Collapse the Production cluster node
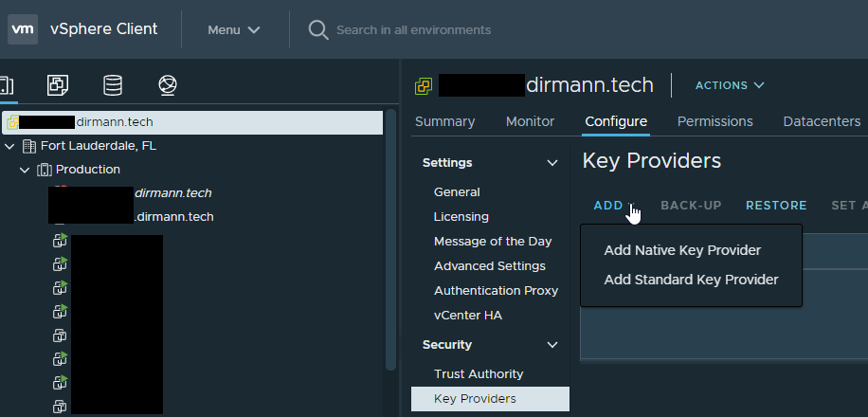868x417 pixels. click(x=25, y=170)
